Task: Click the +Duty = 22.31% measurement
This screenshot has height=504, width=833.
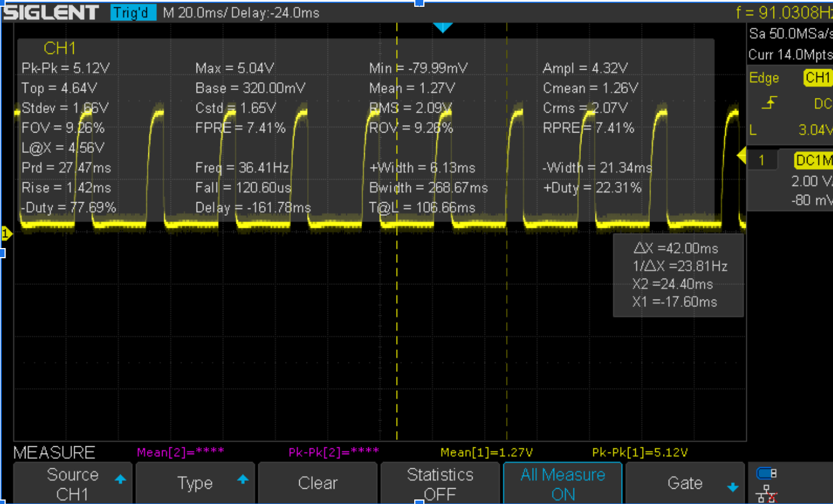Action: tap(592, 187)
